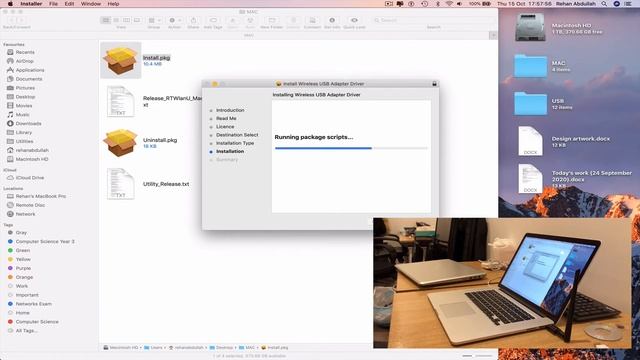Select the Purple tag in sidebar
The width and height of the screenshot is (640, 360).
pos(23,268)
